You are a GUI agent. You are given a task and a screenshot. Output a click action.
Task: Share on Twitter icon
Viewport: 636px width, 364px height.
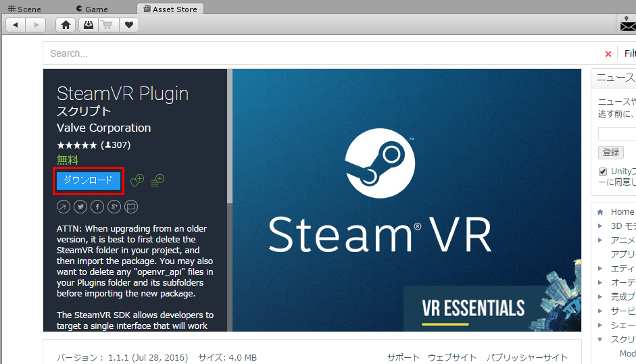[80, 207]
